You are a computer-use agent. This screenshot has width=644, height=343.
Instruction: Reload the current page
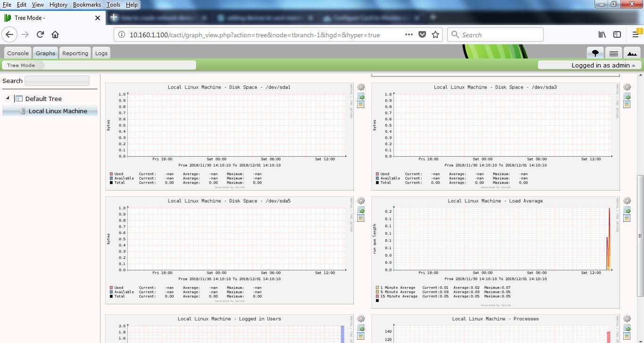click(40, 34)
